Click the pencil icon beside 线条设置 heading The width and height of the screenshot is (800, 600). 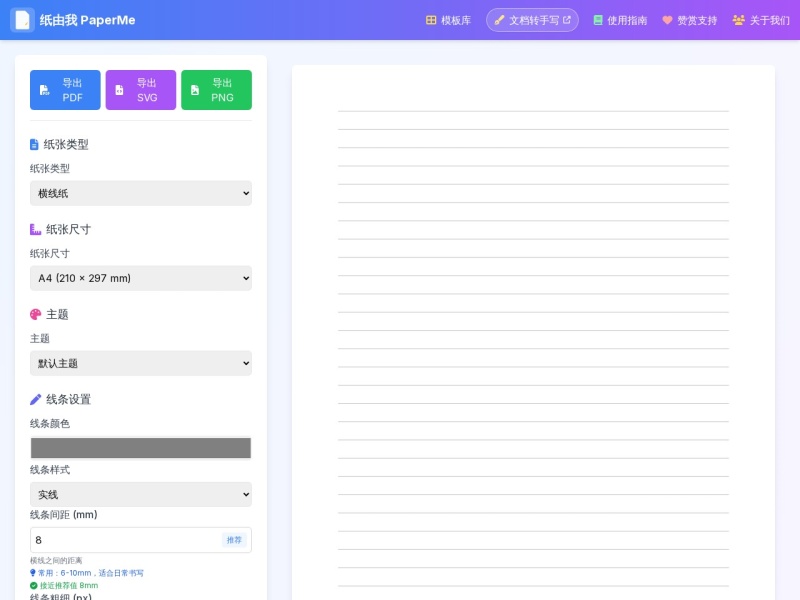pyautogui.click(x=35, y=399)
